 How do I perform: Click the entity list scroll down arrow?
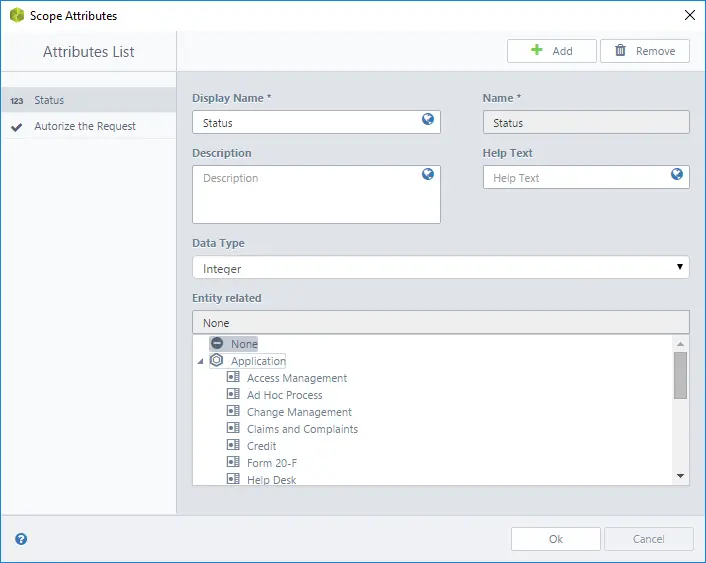[680, 476]
